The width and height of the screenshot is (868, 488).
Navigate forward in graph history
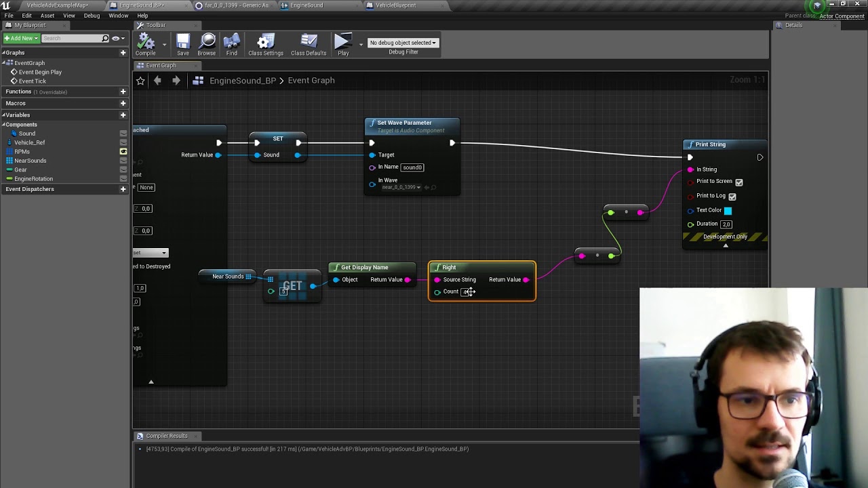176,81
